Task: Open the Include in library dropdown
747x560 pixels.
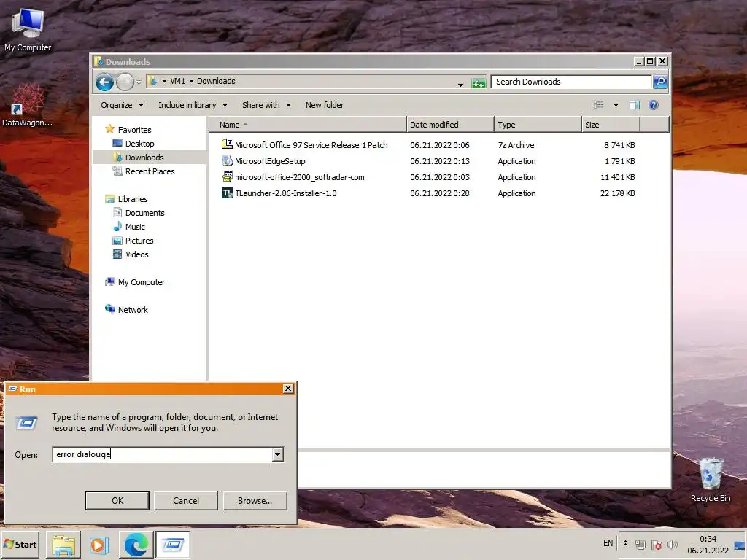Action: click(193, 105)
